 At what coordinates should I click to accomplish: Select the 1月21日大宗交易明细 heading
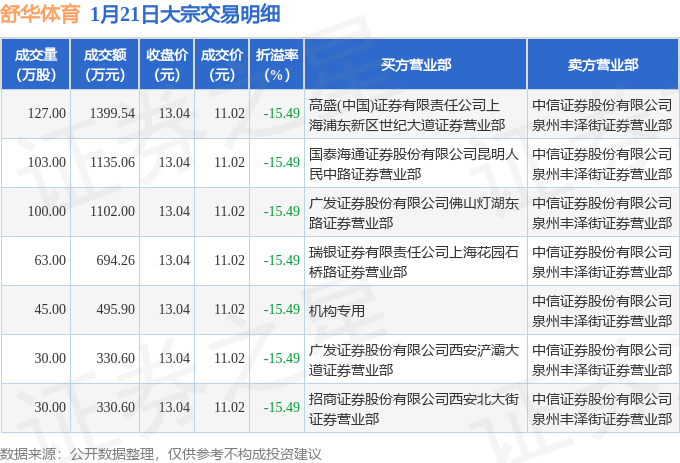click(x=185, y=14)
